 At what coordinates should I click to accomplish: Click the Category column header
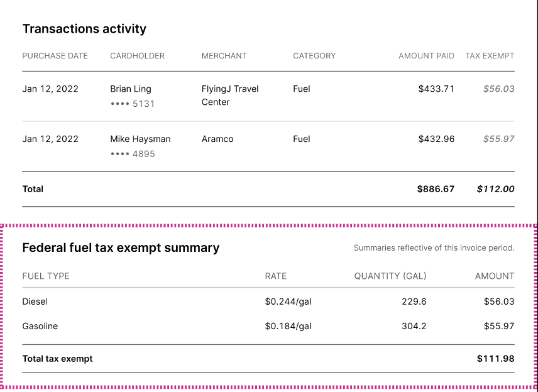click(x=314, y=56)
